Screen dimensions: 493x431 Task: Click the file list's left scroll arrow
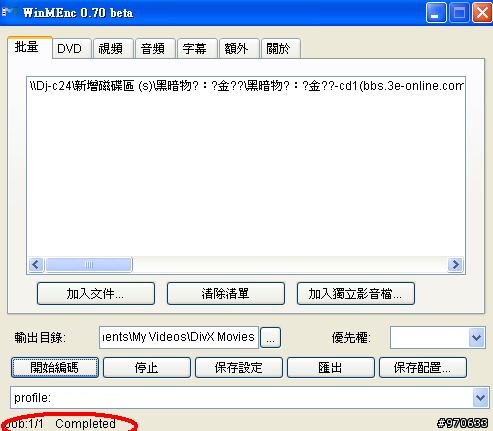click(36, 265)
